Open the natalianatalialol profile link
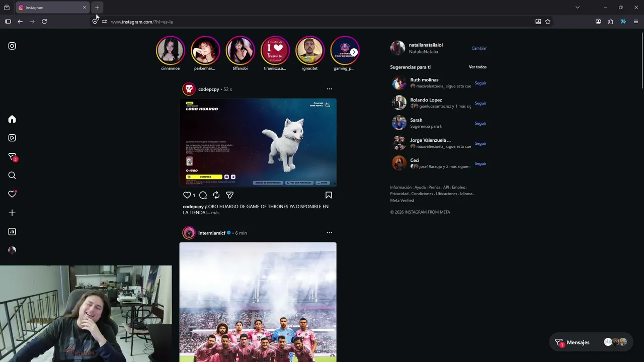The height and width of the screenshot is (362, 644). tap(426, 45)
